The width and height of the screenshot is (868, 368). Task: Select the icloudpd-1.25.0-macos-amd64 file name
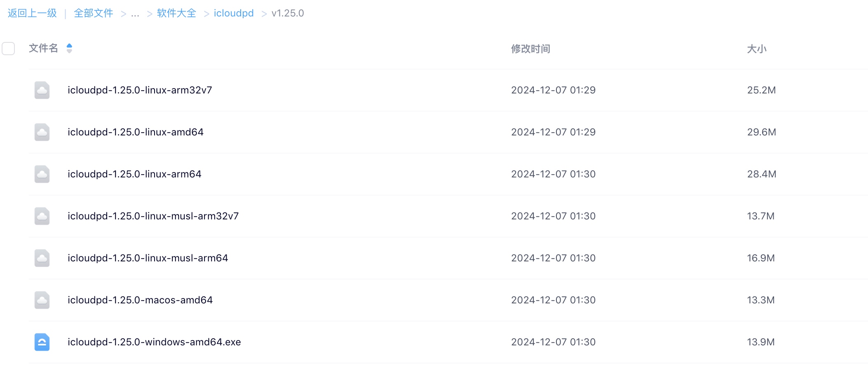pos(140,300)
